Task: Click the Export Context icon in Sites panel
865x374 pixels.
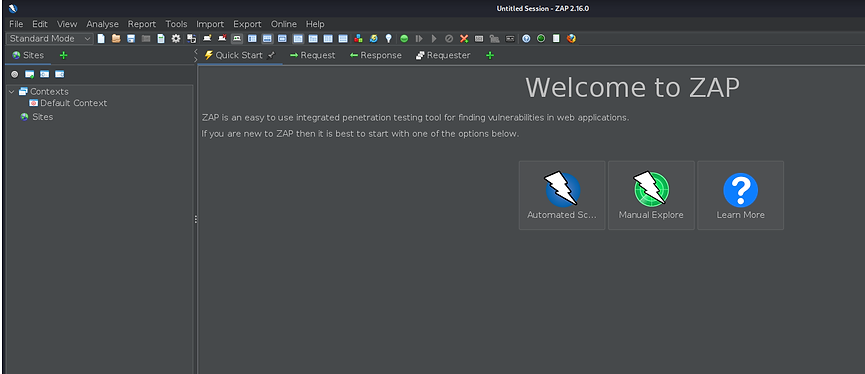Action: point(59,74)
